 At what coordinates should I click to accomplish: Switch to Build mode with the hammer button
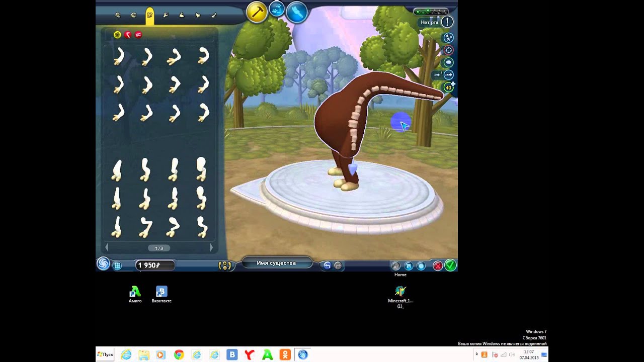(x=257, y=12)
